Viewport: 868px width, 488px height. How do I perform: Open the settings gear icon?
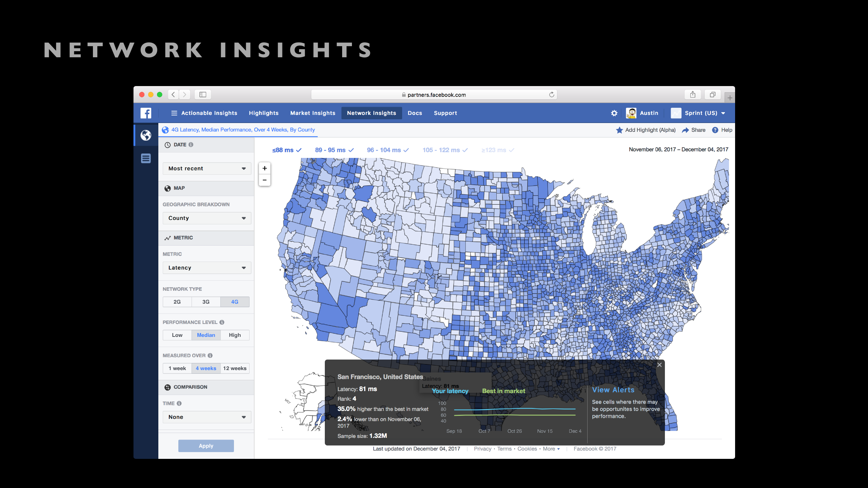pyautogui.click(x=614, y=113)
